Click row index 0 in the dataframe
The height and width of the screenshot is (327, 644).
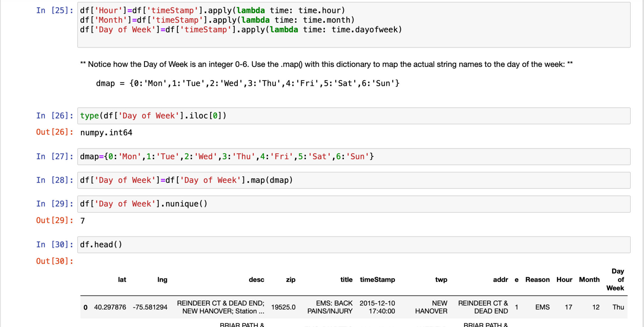[x=86, y=307]
